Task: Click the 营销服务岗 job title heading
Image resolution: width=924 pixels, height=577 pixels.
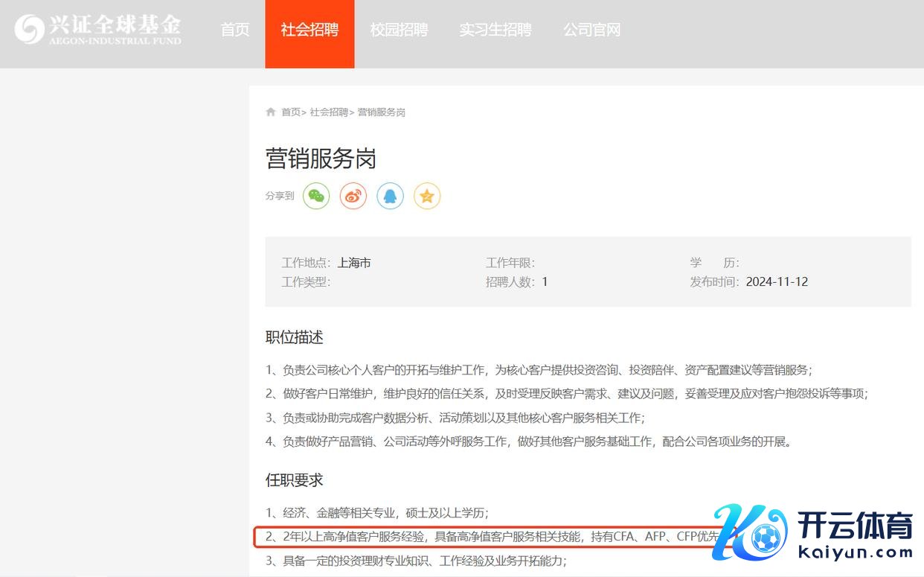Action: 321,159
